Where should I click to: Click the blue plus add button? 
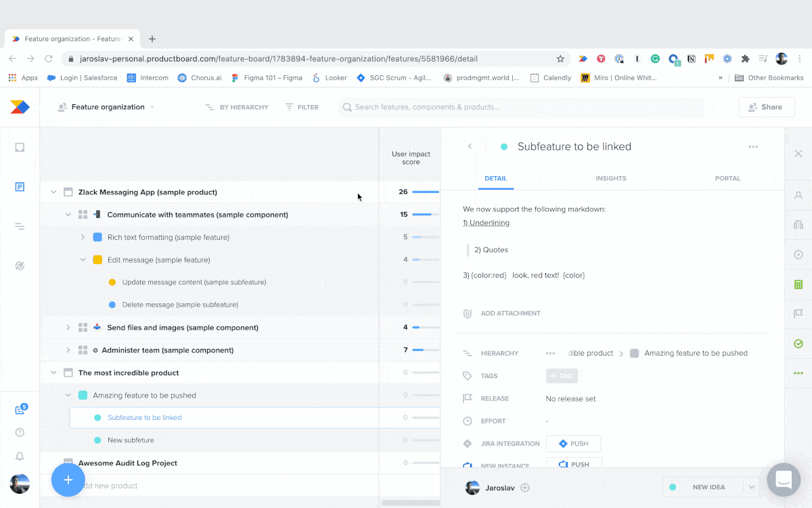tap(68, 480)
